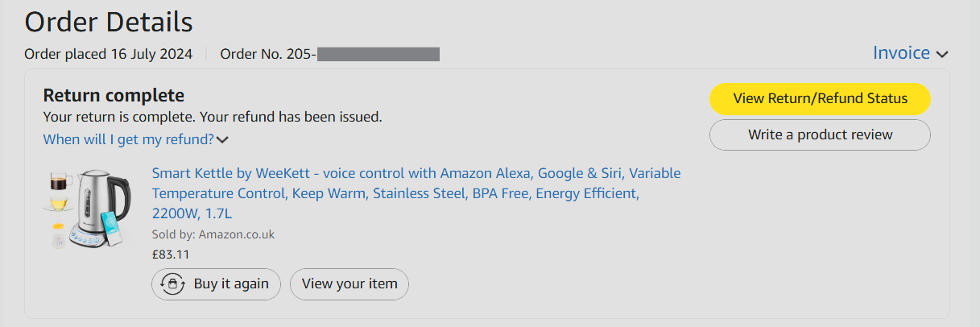The height and width of the screenshot is (327, 980).
Task: Click the grey redacted order number bar
Action: click(x=378, y=55)
